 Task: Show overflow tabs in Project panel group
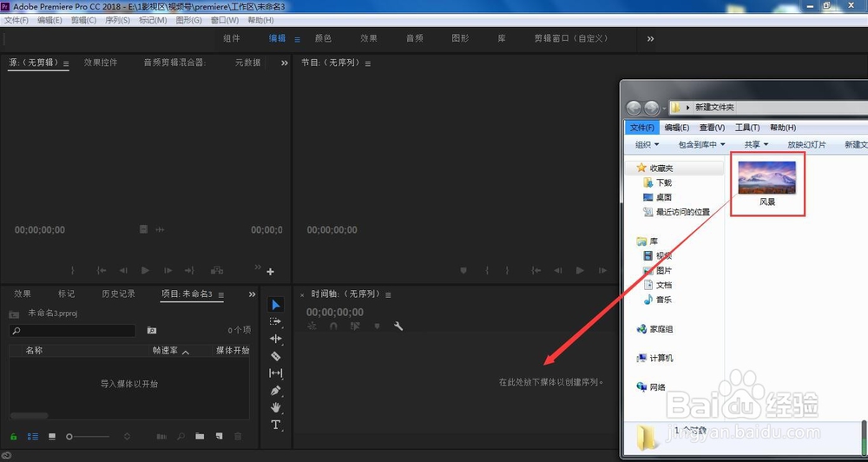(252, 294)
